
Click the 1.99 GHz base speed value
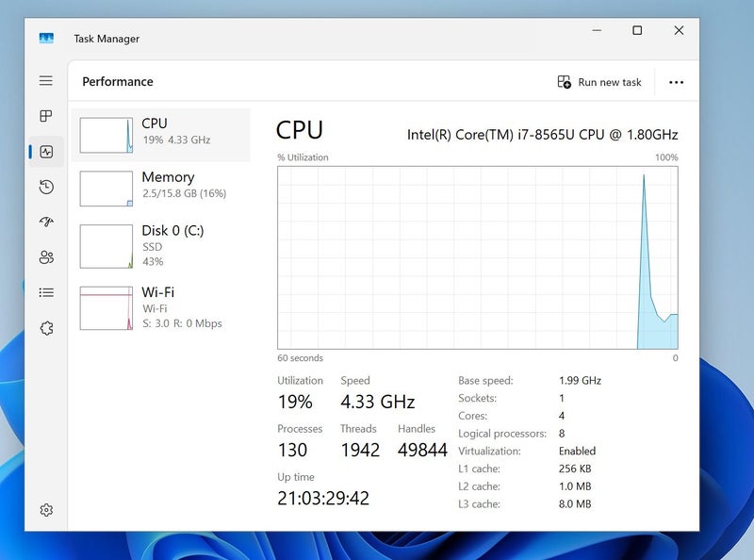(580, 381)
